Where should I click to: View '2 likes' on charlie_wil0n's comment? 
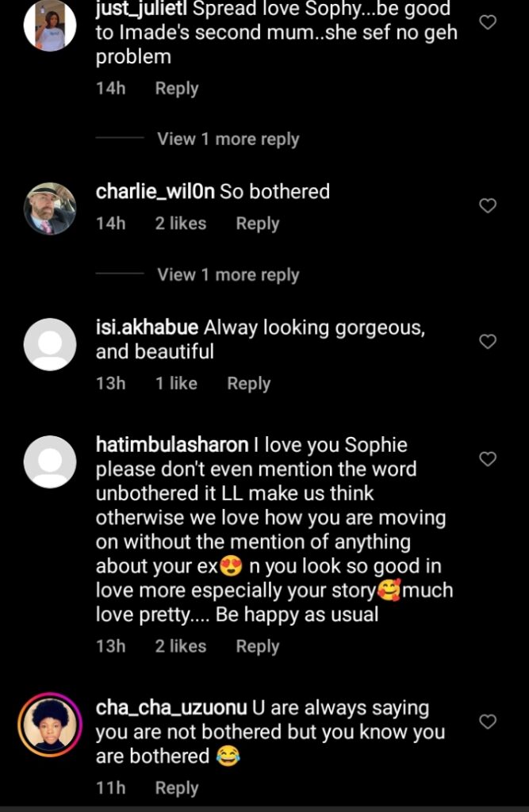180,224
